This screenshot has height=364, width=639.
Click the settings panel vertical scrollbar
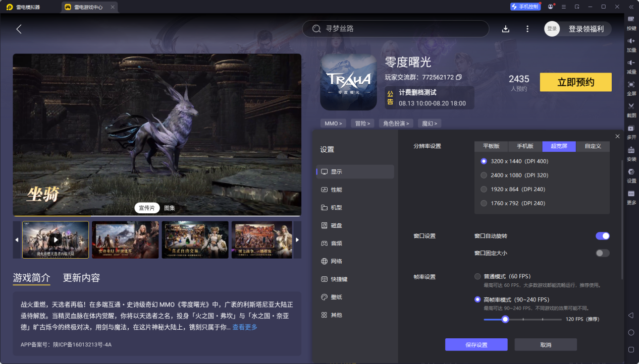pyautogui.click(x=622, y=219)
